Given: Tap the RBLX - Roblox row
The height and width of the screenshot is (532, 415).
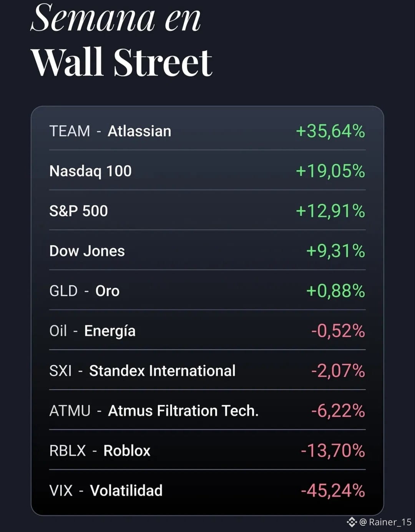Looking at the screenshot, I should [207, 451].
